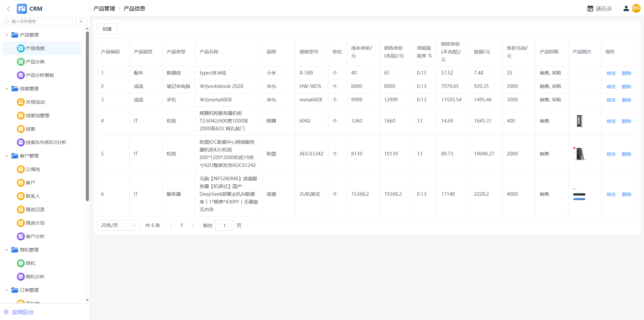Image resolution: width=644 pixels, height=320 pixels.
Task: Click 修改 for 华为notebook 2028
Action: (611, 87)
